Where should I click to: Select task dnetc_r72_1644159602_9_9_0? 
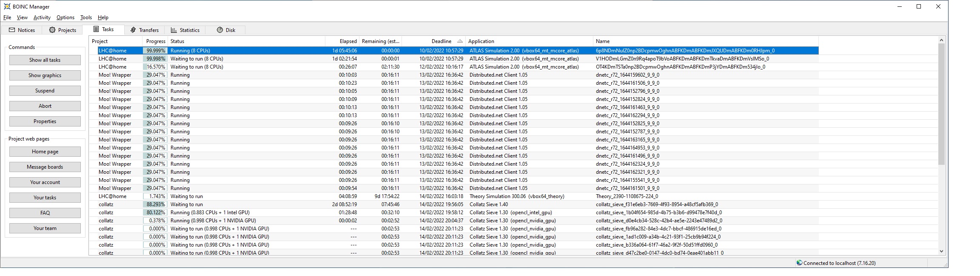coord(454,75)
